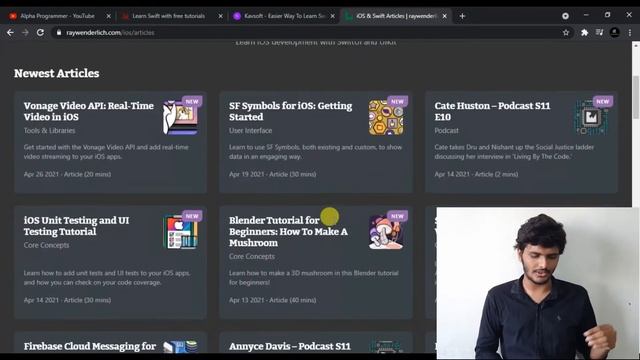Open Chrome three-dot menu
640x360 pixels.
click(630, 33)
